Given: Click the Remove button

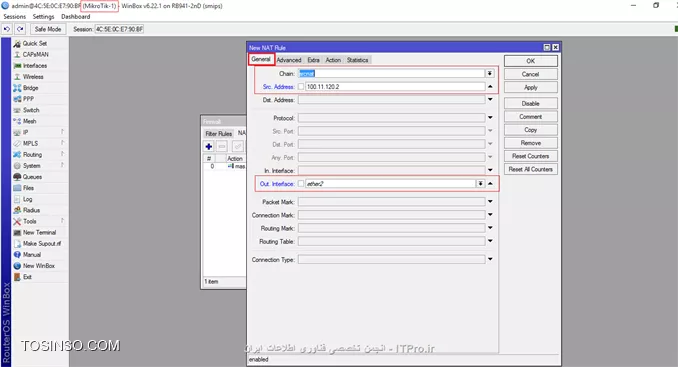Looking at the screenshot, I should tap(531, 143).
